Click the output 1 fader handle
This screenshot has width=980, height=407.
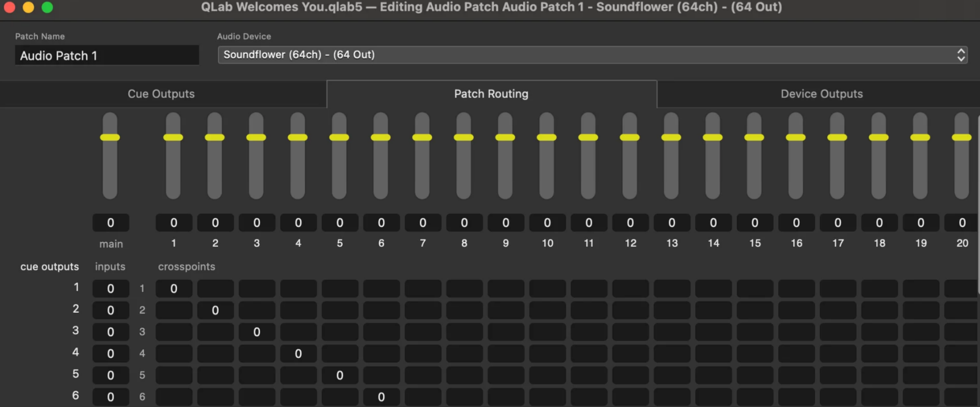(x=173, y=137)
